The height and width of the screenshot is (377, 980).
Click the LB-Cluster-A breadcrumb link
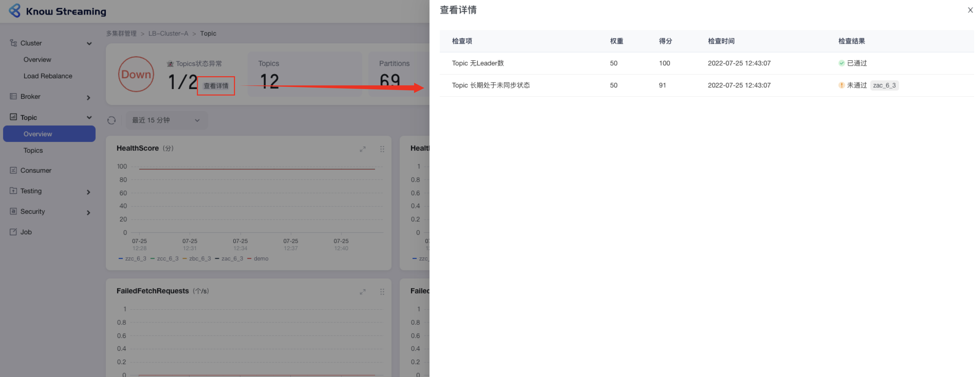(168, 33)
